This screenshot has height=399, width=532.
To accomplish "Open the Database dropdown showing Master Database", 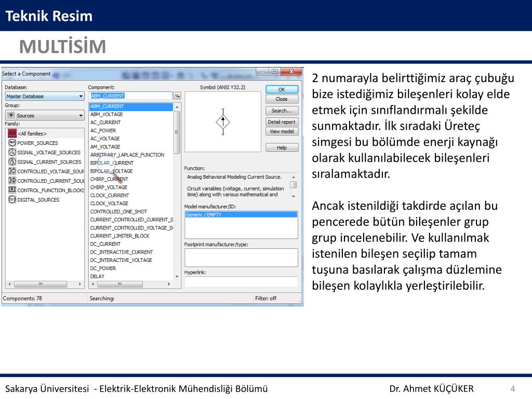I will tap(45, 96).
